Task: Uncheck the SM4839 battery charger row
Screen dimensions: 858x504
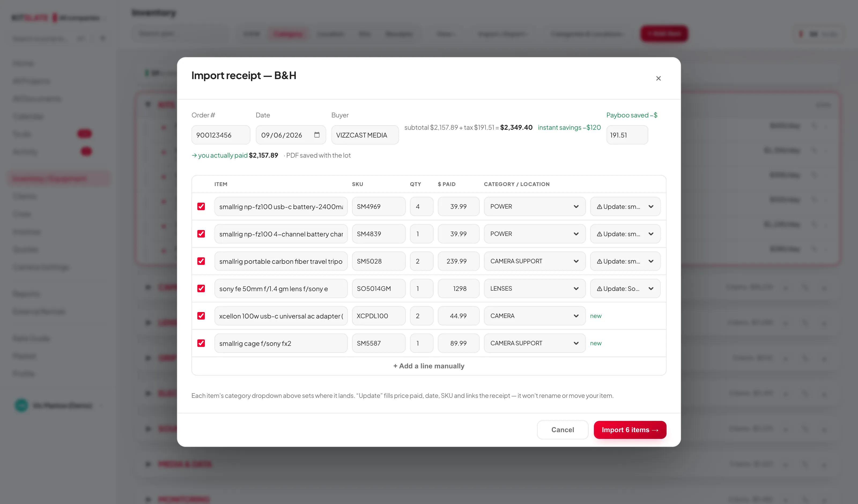Action: (x=201, y=234)
